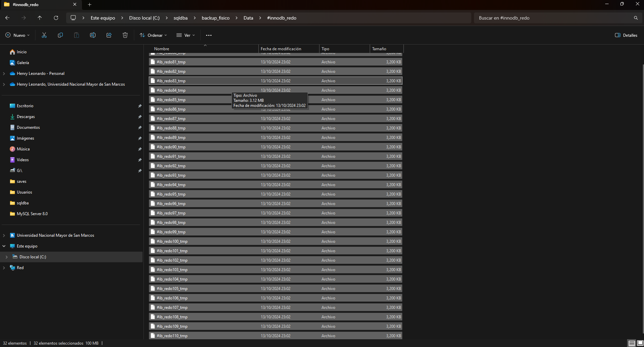Click the Buscar en #innodb_redo search field
The width and height of the screenshot is (644, 347).
553,18
